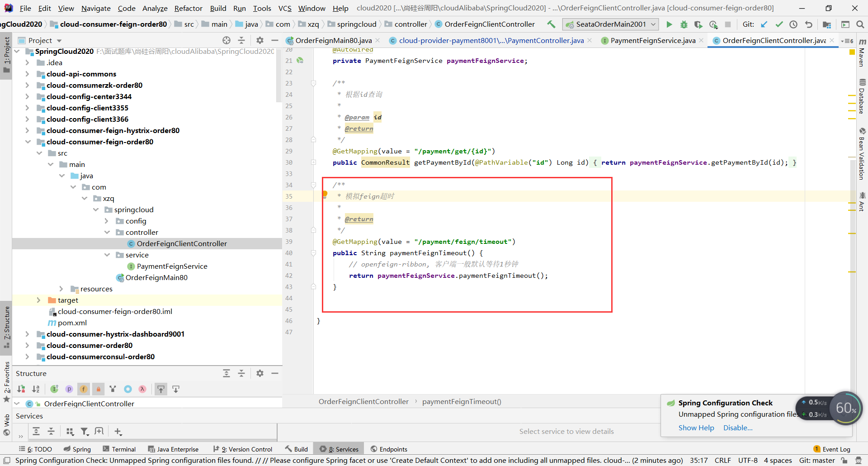
Task: Click the Git rollback arrow icon
Action: (809, 24)
